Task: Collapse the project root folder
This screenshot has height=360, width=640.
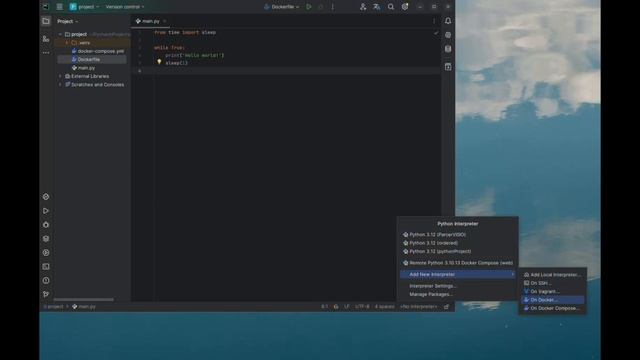Action: pos(60,34)
